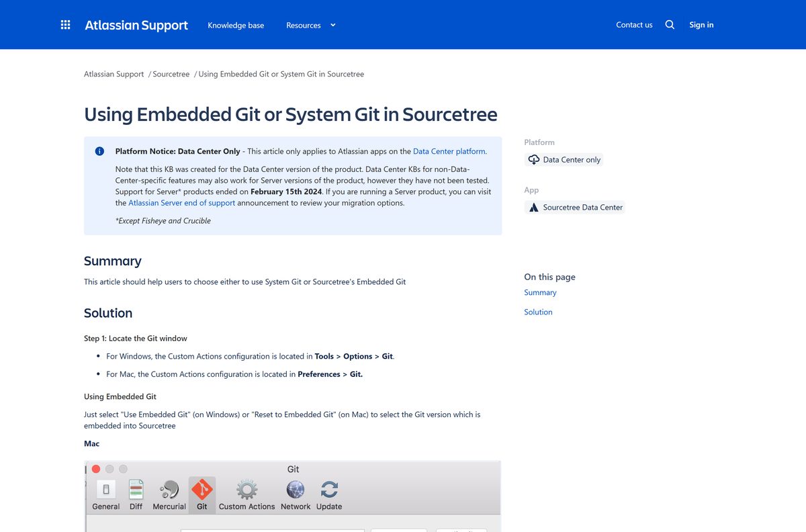This screenshot has width=806, height=532.
Task: Select the Git icon in preferences toolbar
Action: coord(201,489)
